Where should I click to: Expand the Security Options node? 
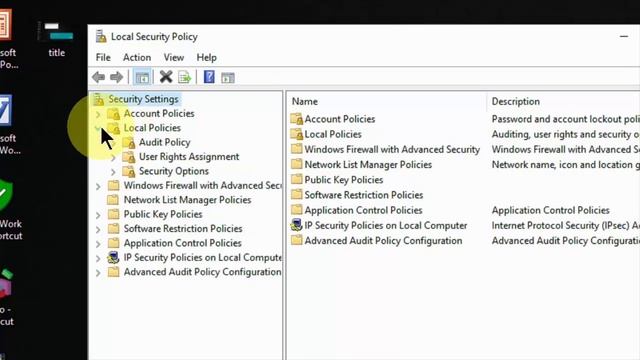pos(113,172)
